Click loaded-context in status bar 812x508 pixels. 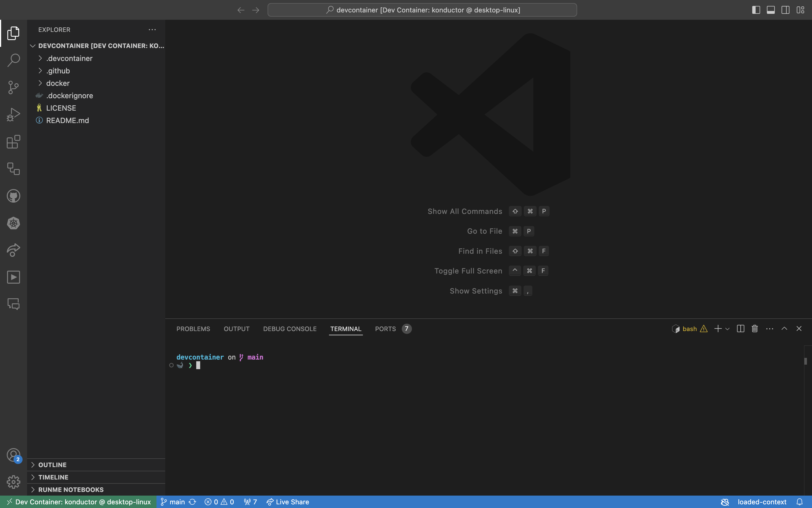pos(762,502)
